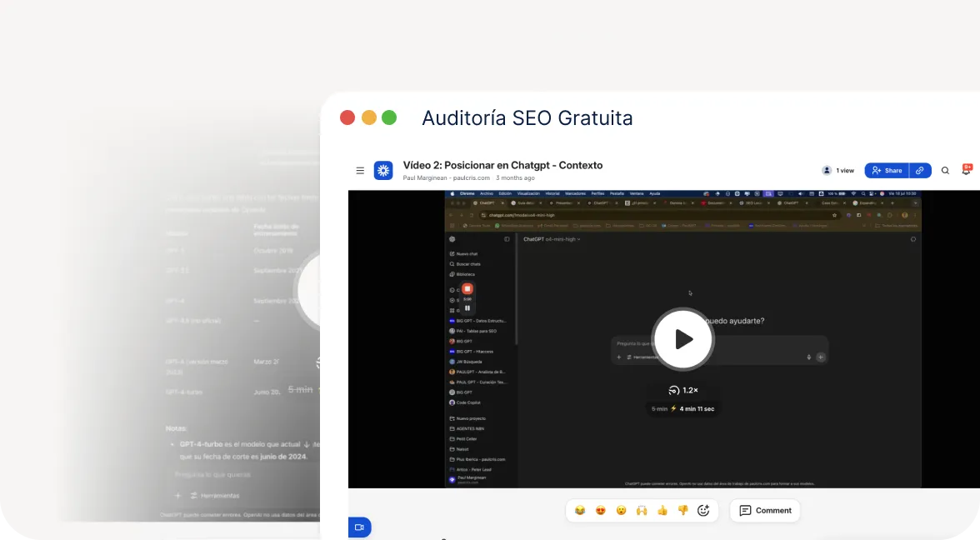980x540 pixels.
Task: Click the Share button
Action: pos(887,170)
